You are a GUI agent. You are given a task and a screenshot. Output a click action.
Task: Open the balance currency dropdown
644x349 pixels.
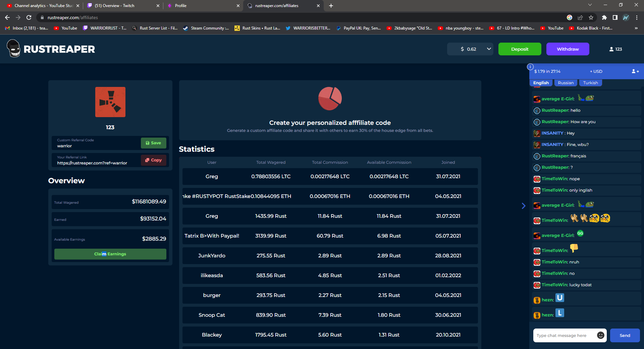tap(489, 49)
